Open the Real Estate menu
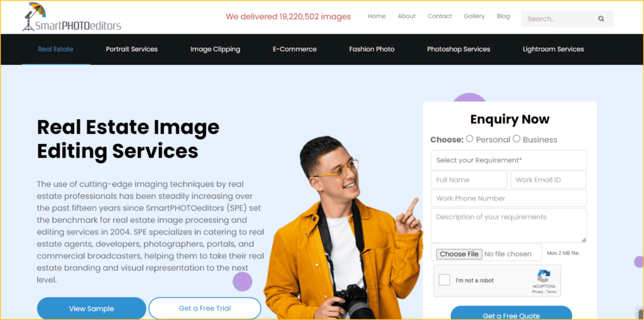This screenshot has width=644, height=320. (x=55, y=49)
